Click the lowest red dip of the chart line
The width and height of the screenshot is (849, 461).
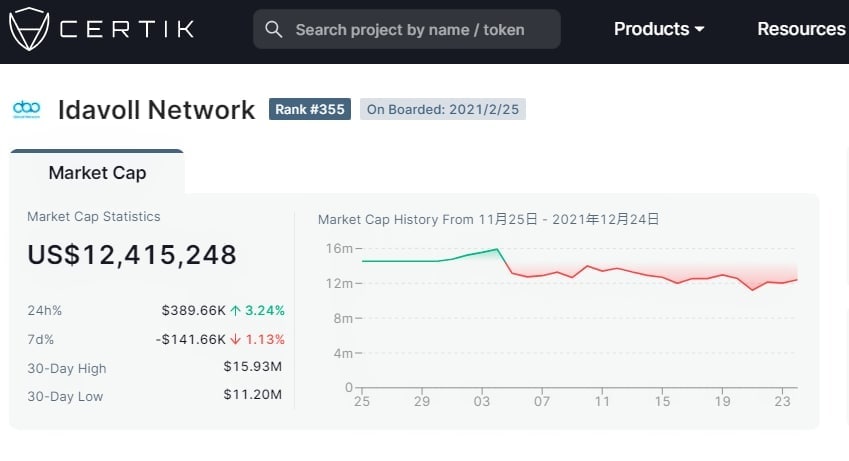753,290
